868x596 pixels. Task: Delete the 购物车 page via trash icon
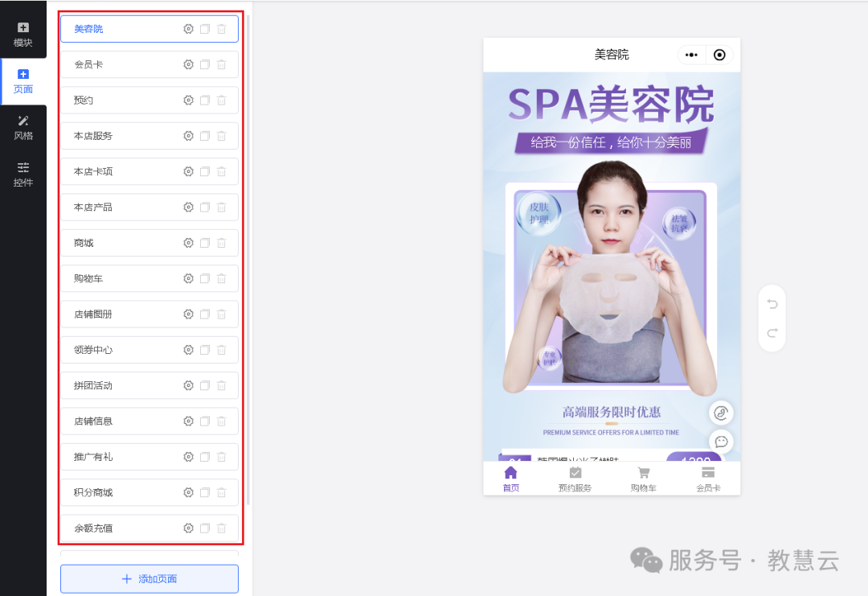tap(222, 278)
